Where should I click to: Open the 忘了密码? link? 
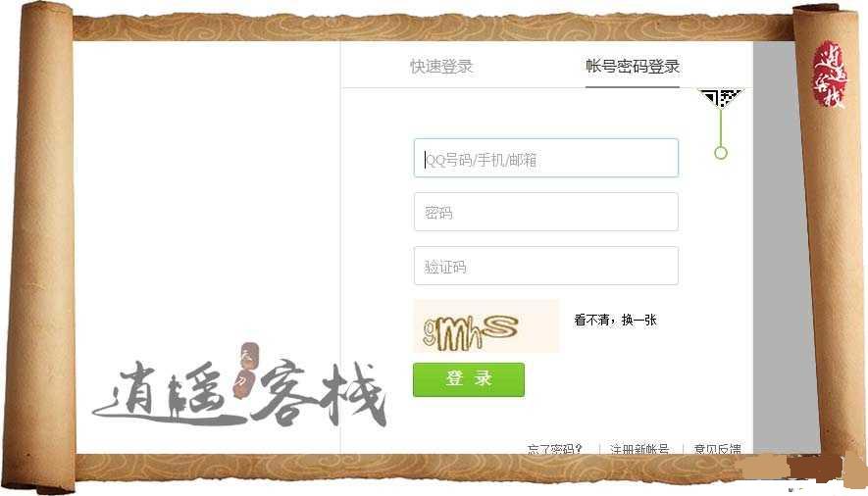555,448
